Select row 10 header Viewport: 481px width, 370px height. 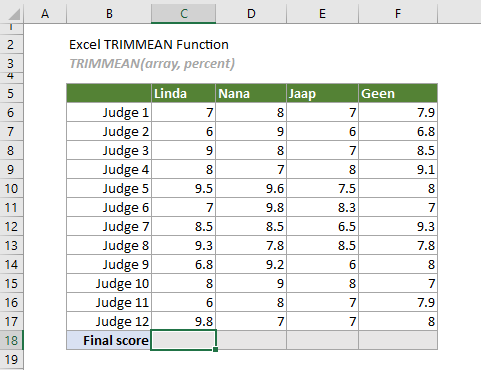pyautogui.click(x=11, y=188)
